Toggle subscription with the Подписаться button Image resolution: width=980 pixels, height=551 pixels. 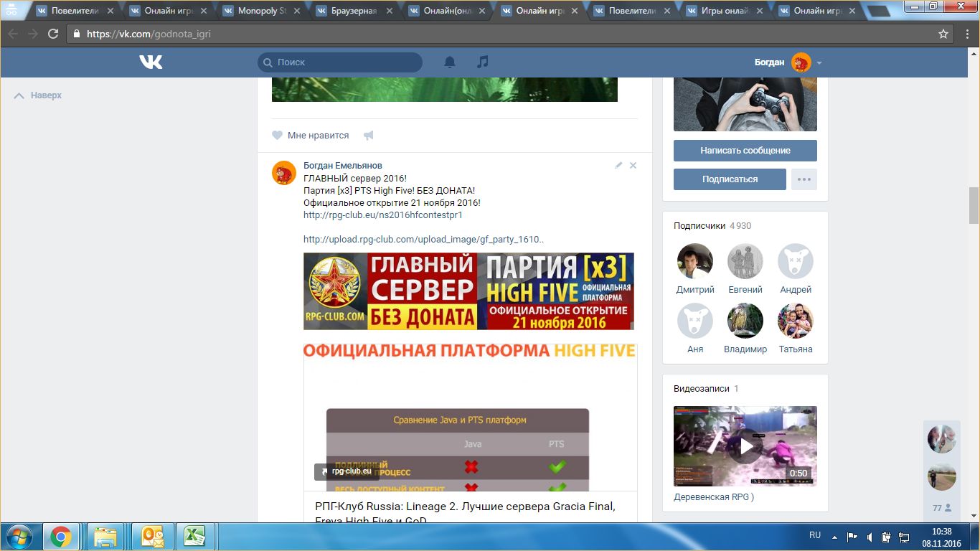point(730,179)
